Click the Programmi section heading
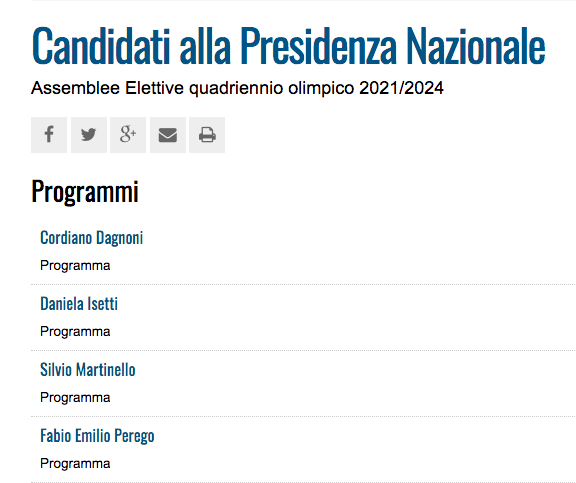Screen dimensions: 576x483 [x=85, y=191]
